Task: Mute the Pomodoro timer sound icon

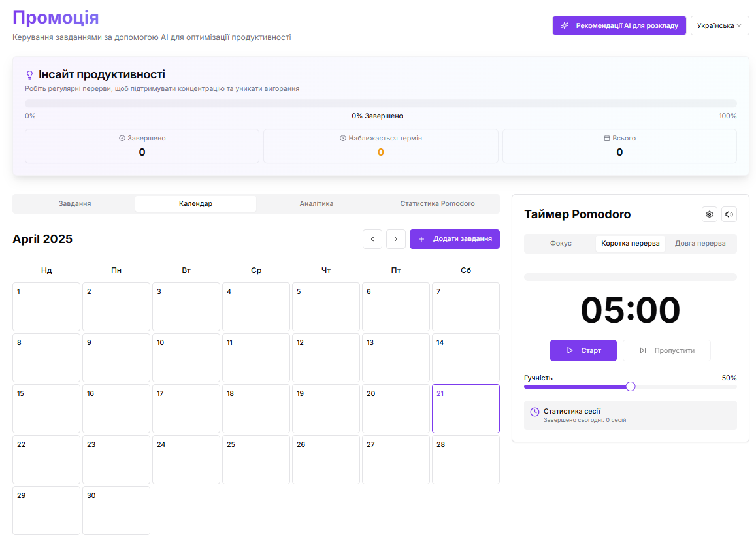Action: (729, 214)
